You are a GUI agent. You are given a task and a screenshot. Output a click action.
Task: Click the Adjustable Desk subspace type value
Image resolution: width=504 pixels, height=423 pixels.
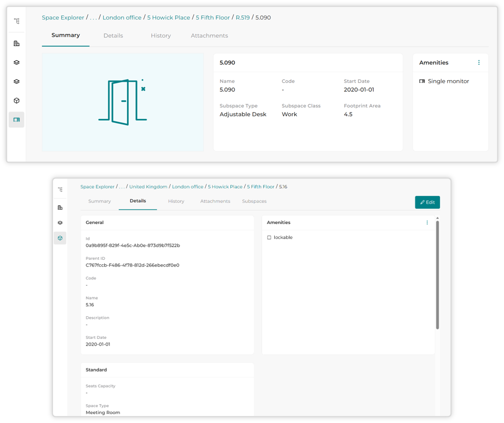tap(243, 115)
